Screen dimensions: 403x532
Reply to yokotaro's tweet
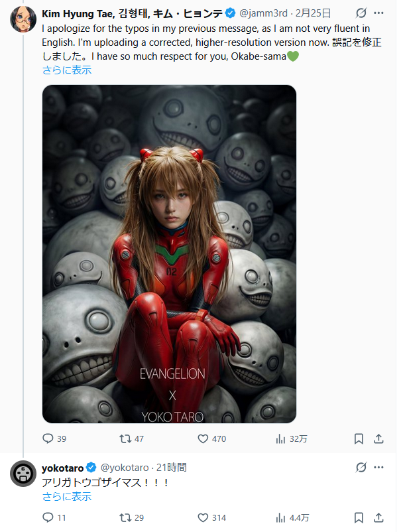48,517
